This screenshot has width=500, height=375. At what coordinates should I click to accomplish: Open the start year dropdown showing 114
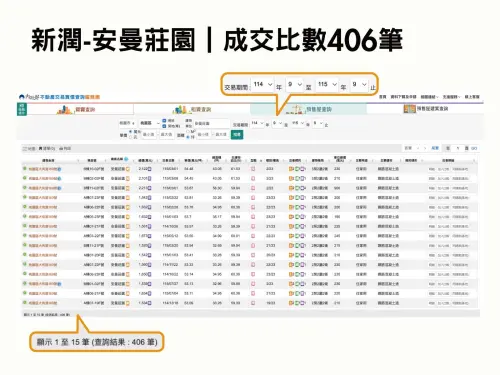(257, 123)
